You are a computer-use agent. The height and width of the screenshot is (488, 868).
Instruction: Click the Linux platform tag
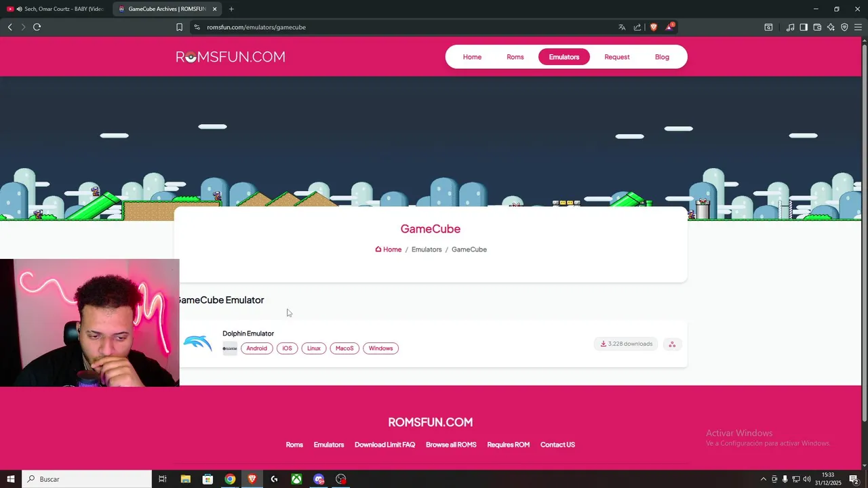click(x=313, y=348)
